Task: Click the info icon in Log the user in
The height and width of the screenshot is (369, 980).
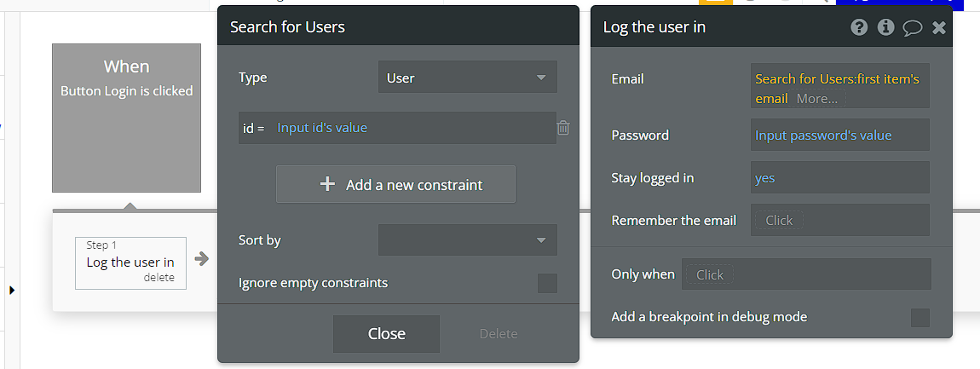Action: pos(885,27)
